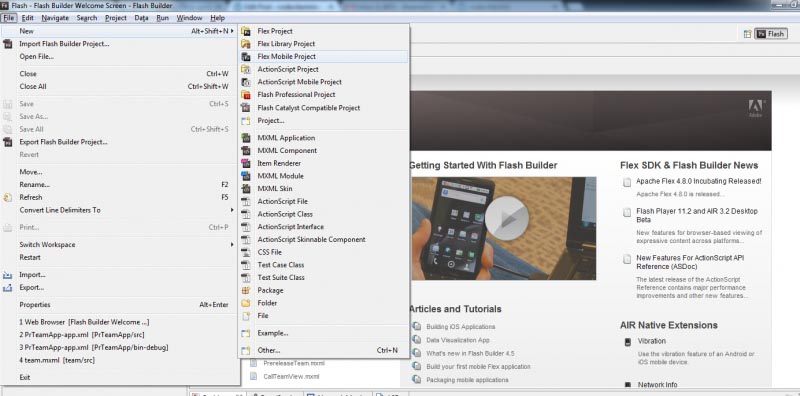Open the Navigate menu

click(x=55, y=18)
